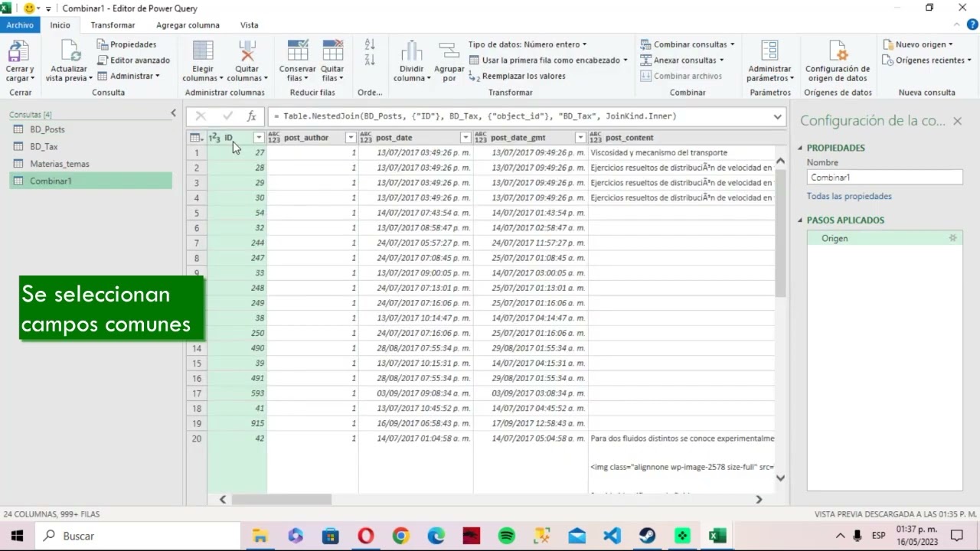Select the Origen applied step
Viewport: 980px width, 551px height.
click(884, 238)
